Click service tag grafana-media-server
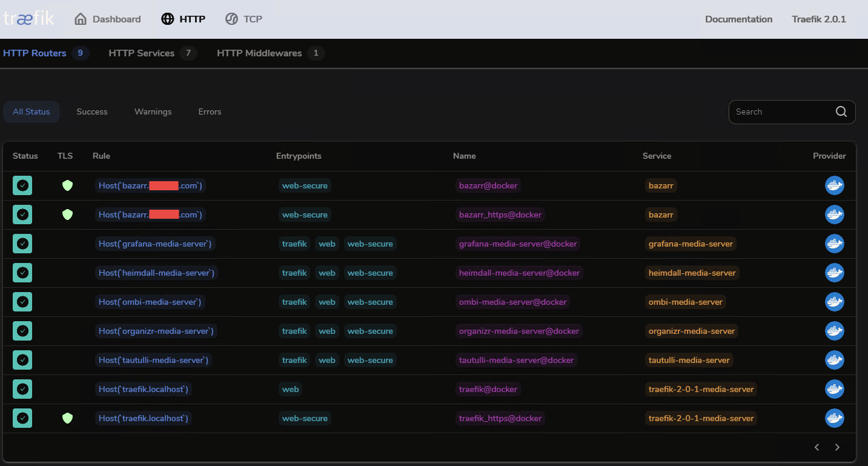Viewport: 868px width, 466px height. click(691, 244)
